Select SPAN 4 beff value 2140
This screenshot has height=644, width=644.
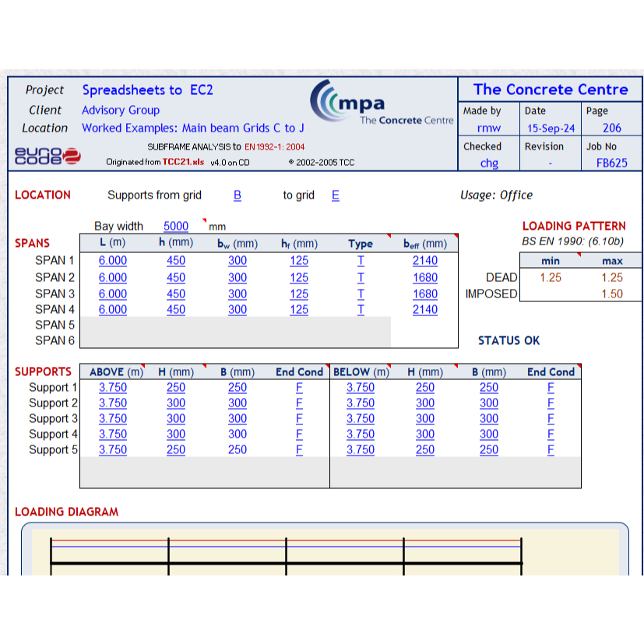coord(424,309)
